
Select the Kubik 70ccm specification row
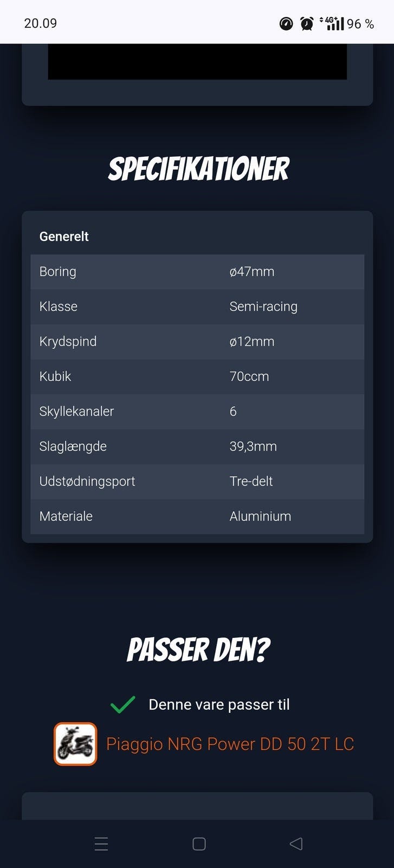197,376
